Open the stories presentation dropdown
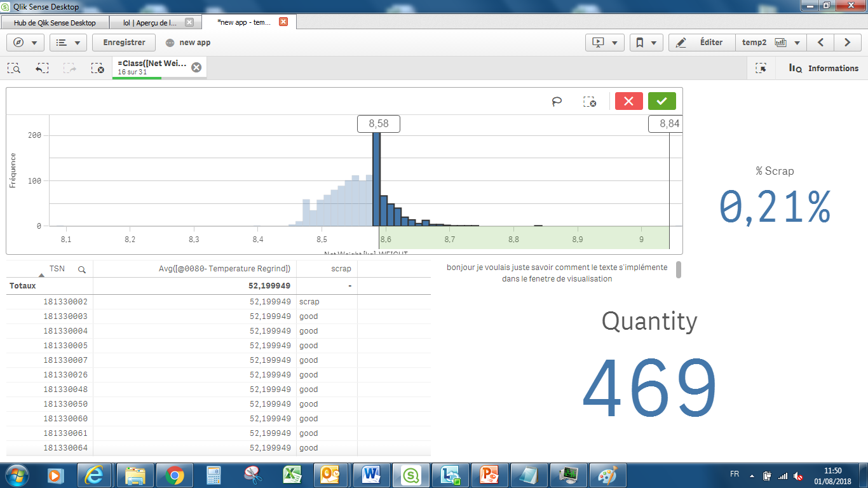Viewport: 868px width, 488px height. pos(604,43)
